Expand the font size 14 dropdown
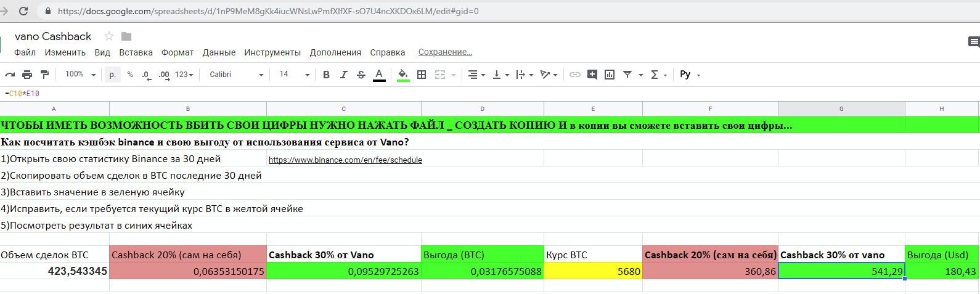The width and height of the screenshot is (980, 294). [295, 75]
